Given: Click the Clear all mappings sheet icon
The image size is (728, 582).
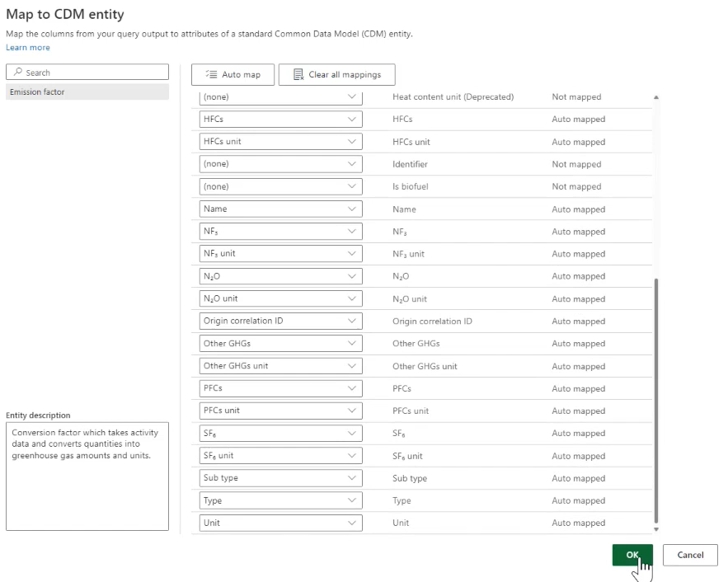Looking at the screenshot, I should coord(298,75).
